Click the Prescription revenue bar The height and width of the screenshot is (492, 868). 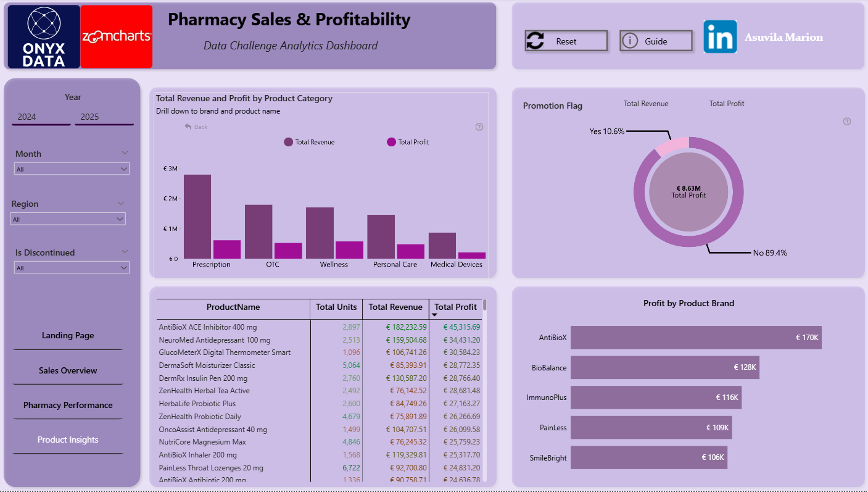click(x=197, y=216)
